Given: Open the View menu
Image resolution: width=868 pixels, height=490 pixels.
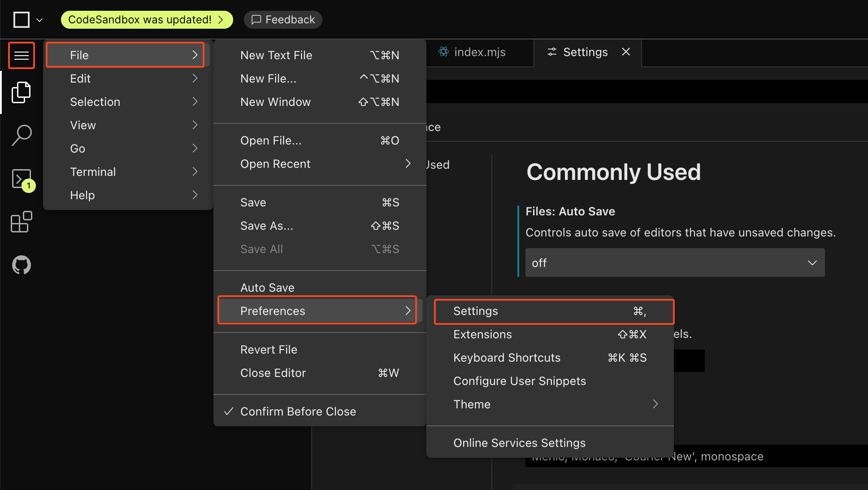Looking at the screenshot, I should click(x=128, y=125).
